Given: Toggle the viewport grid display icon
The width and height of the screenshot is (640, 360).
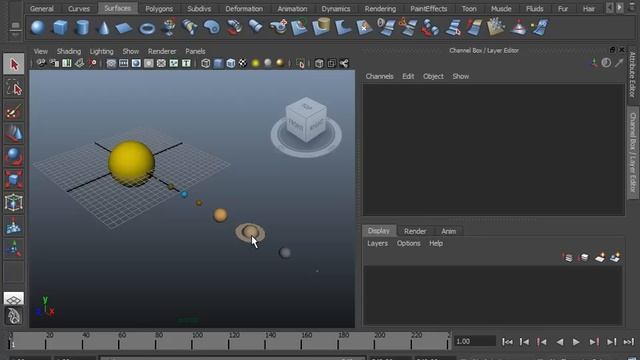Looking at the screenshot, I should [x=111, y=63].
